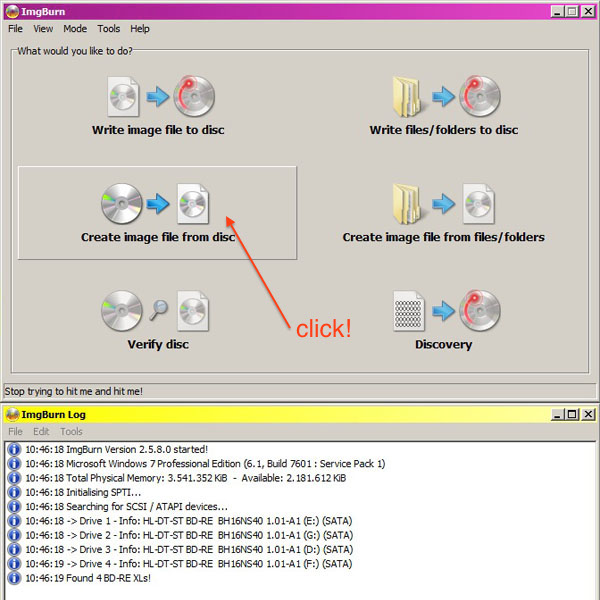The height and width of the screenshot is (600, 600).
Task: Maximize the ImgBurn main window
Action: point(572,11)
